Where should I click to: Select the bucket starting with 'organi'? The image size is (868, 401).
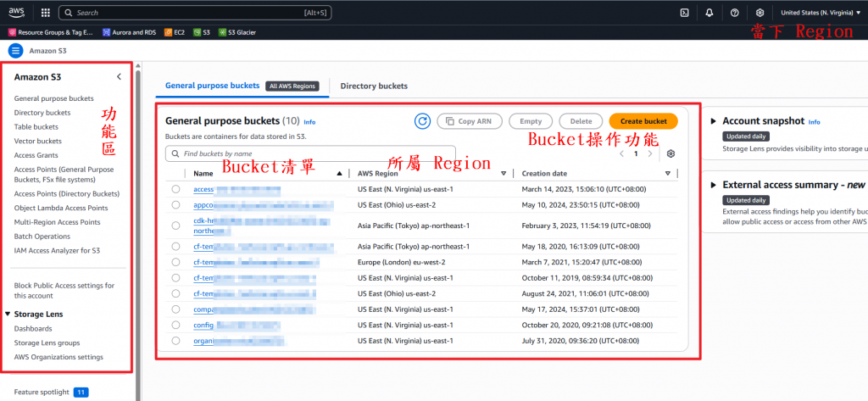point(175,341)
